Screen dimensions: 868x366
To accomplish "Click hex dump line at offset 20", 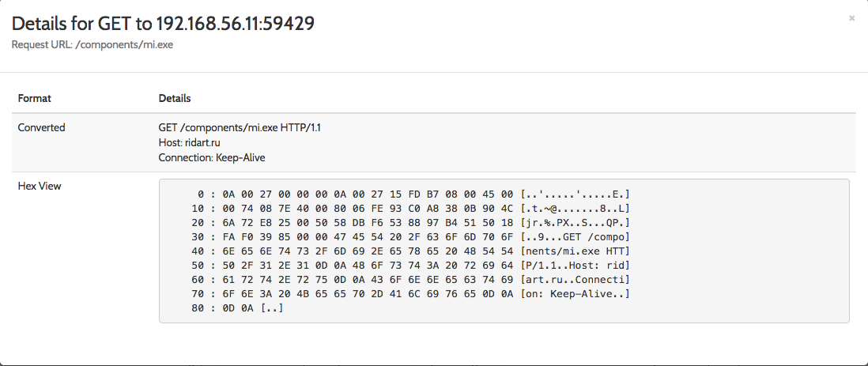I will tap(411, 223).
